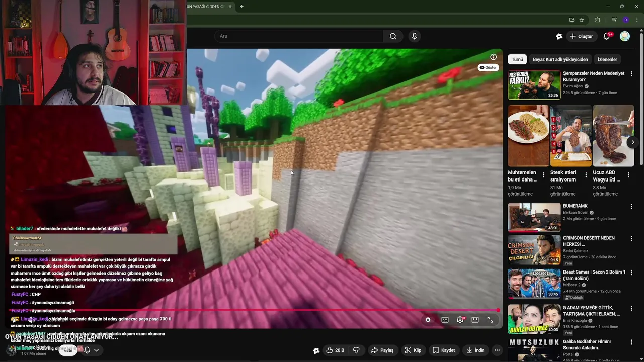The width and height of the screenshot is (644, 362).
Task: Open Şempanzeler Neden Medeniyet Kuramıyor video
Action: pyautogui.click(x=594, y=76)
